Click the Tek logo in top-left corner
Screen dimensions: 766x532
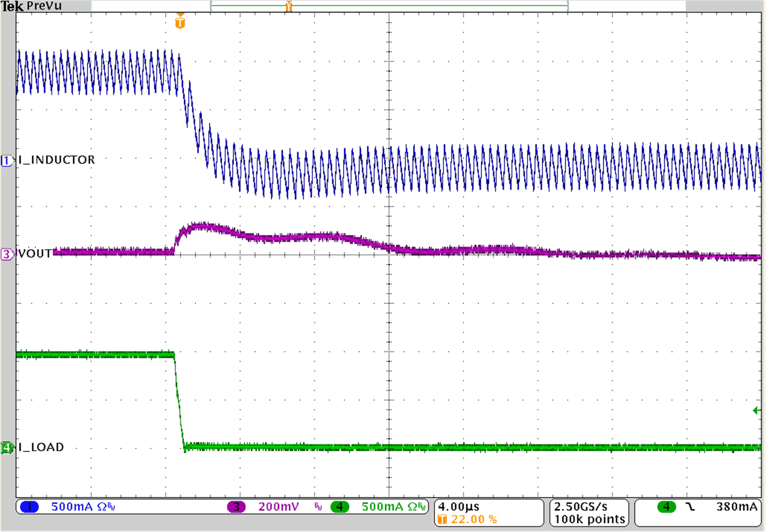click(x=12, y=6)
